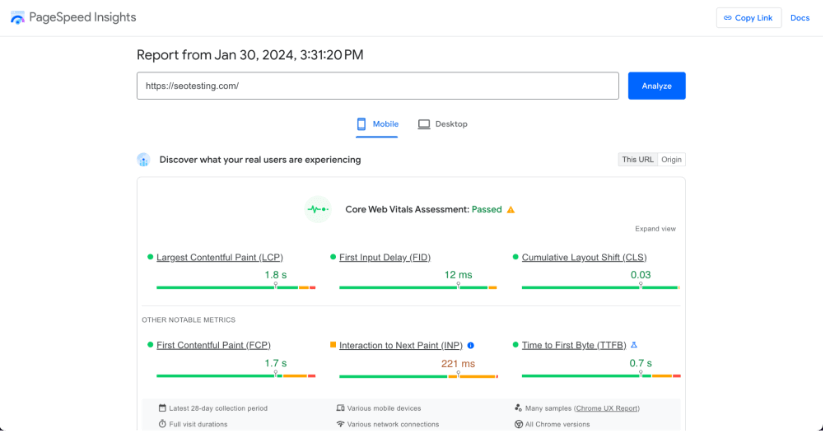
Task: Click the orange square INP status marker
Action: [333, 345]
